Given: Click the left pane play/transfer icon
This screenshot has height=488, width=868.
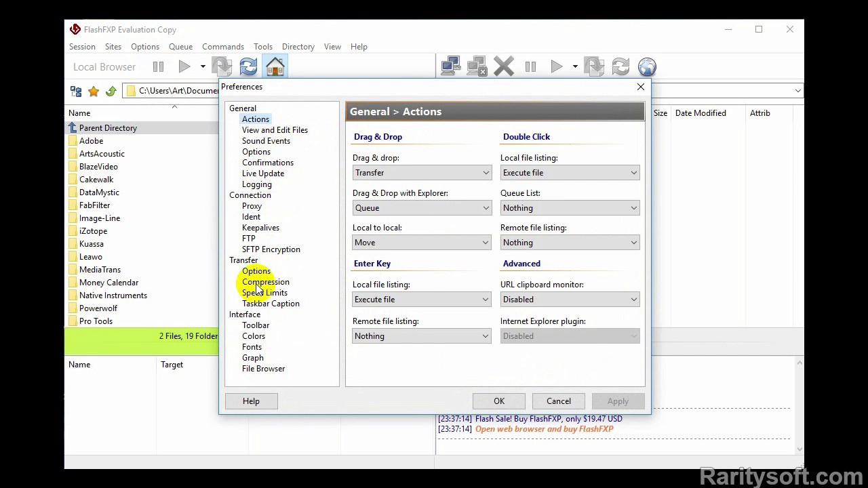Looking at the screenshot, I should tap(184, 66).
